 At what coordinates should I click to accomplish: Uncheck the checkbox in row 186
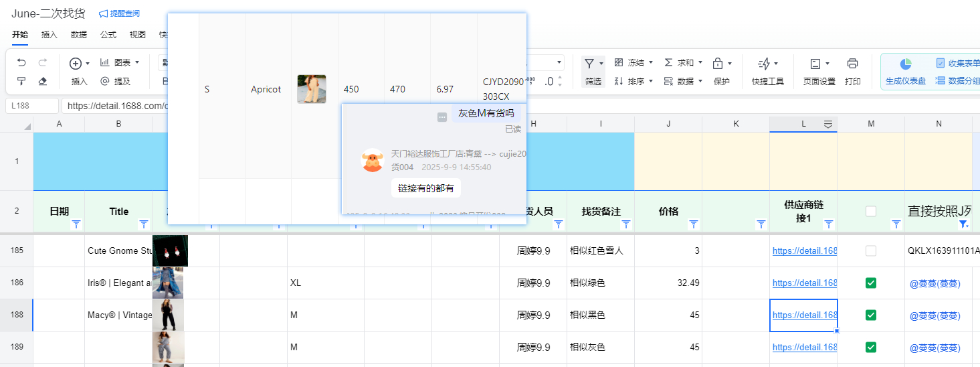870,283
